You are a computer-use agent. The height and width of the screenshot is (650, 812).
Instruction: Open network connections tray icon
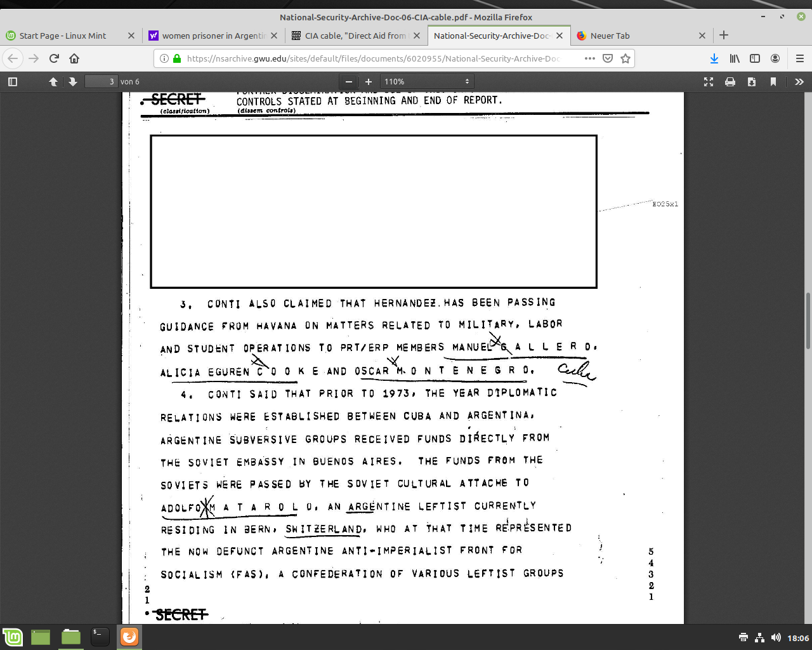[759, 637]
